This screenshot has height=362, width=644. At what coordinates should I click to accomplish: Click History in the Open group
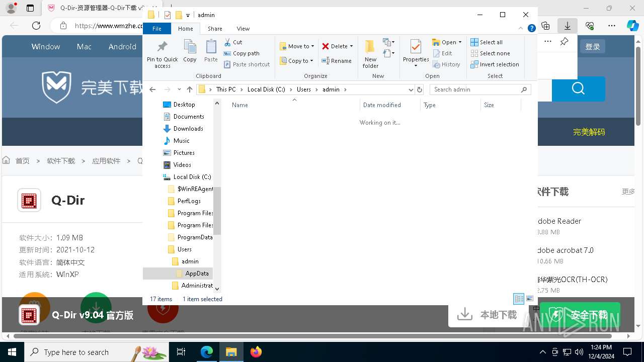446,64
